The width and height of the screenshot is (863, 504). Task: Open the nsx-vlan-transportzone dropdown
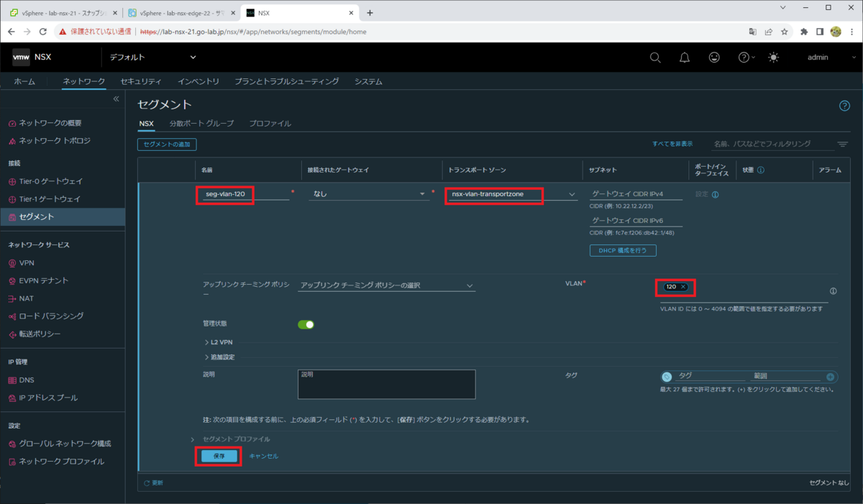coord(511,194)
